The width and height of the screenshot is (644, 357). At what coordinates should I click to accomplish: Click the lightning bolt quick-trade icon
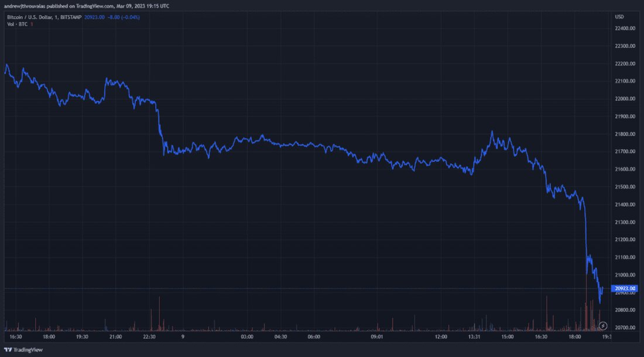(603, 326)
